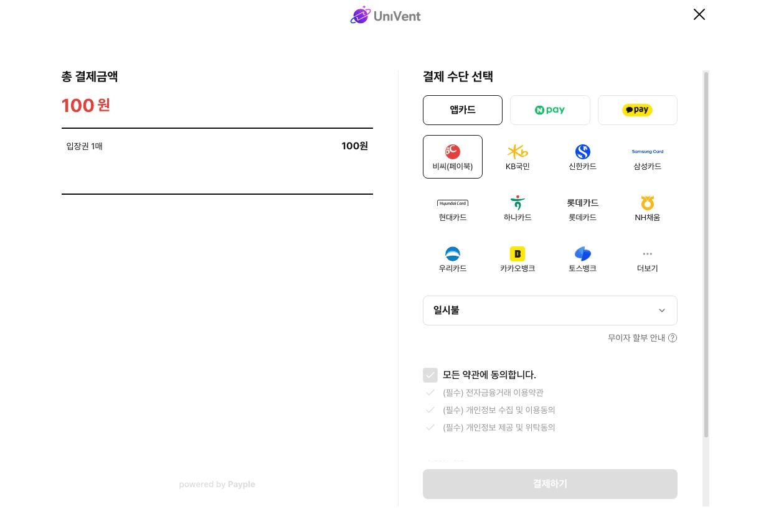The image size is (761, 532).
Task: Check personal info collection and usage consent
Action: click(430, 410)
